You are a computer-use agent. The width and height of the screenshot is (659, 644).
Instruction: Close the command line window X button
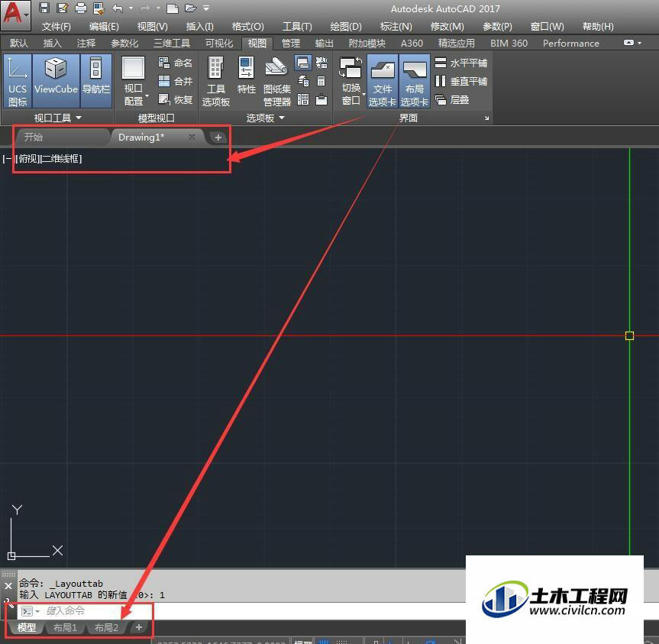tap(8, 586)
